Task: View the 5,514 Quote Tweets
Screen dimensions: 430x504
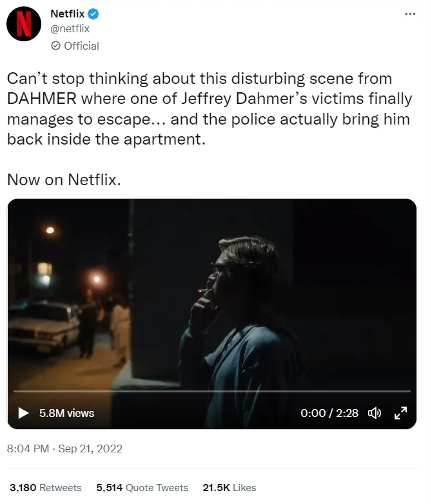Action: (142, 488)
